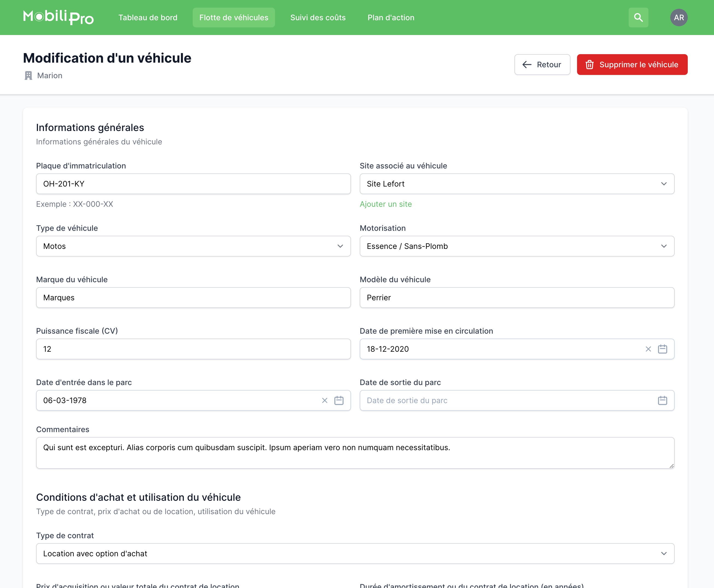The image size is (714, 588).
Task: Navigate to Plan d'action
Action: (391, 18)
